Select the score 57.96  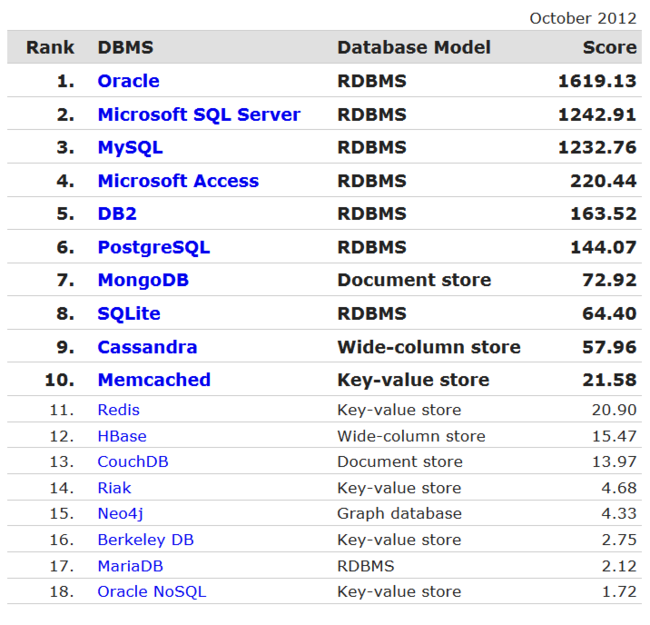(x=609, y=347)
